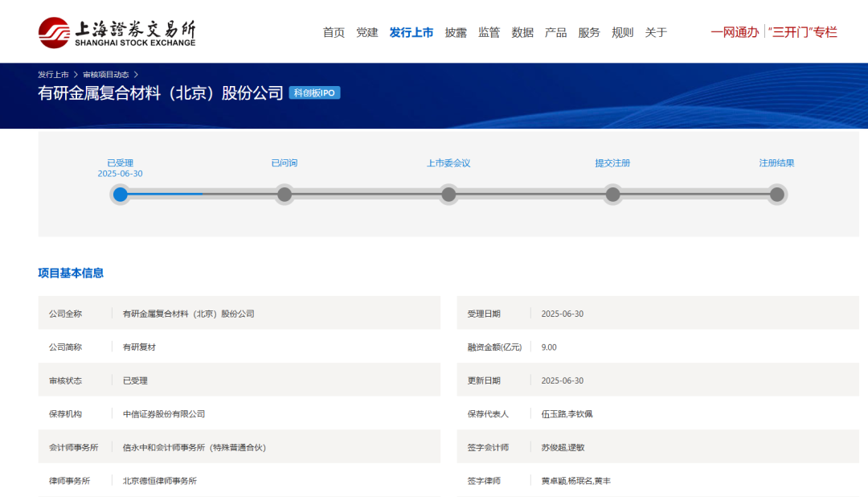Click signing accountants 苏俊超,逯敏

click(x=563, y=448)
